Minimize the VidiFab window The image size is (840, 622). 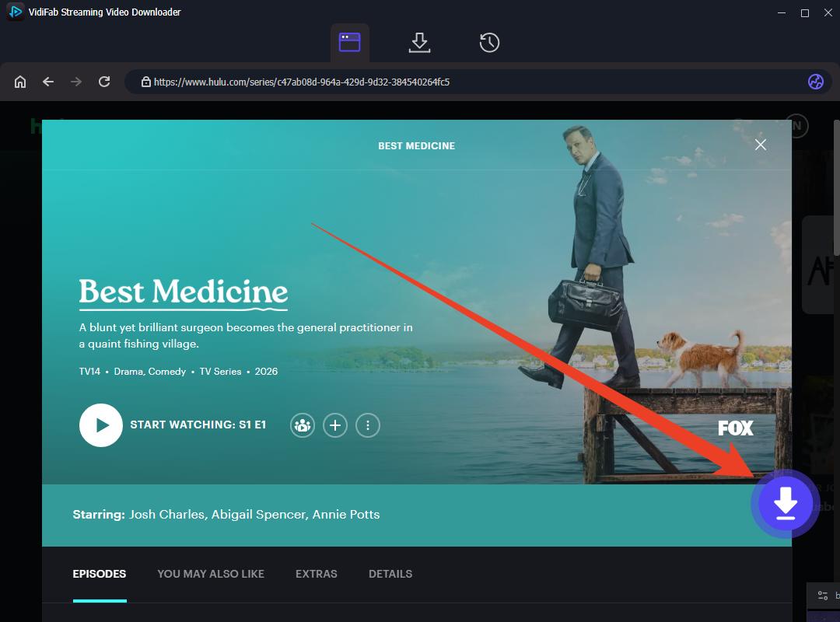coord(782,12)
